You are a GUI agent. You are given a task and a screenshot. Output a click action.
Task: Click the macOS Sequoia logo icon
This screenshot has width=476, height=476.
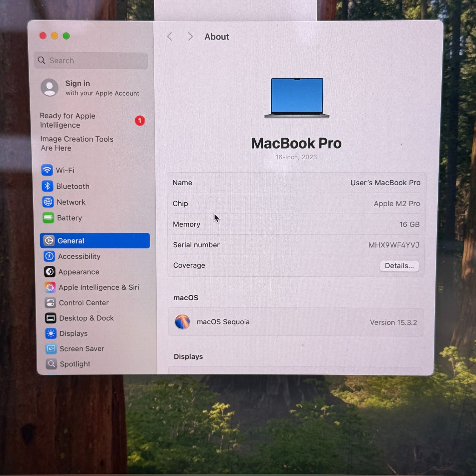[182, 321]
